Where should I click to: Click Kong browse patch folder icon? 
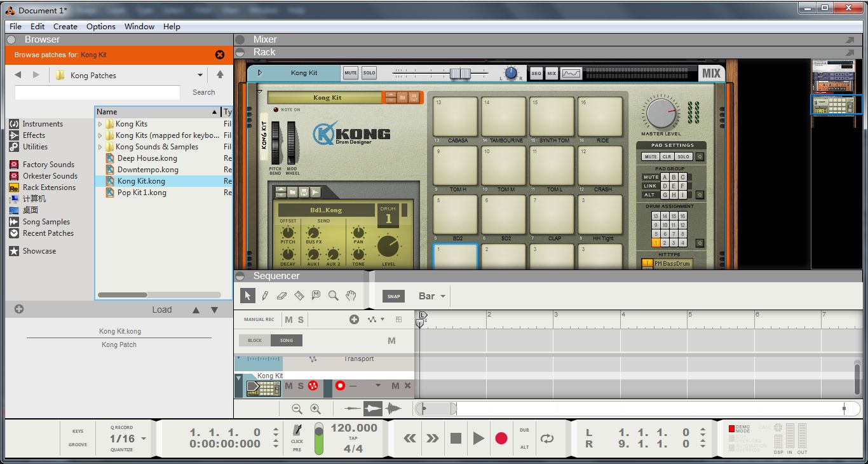coord(402,98)
